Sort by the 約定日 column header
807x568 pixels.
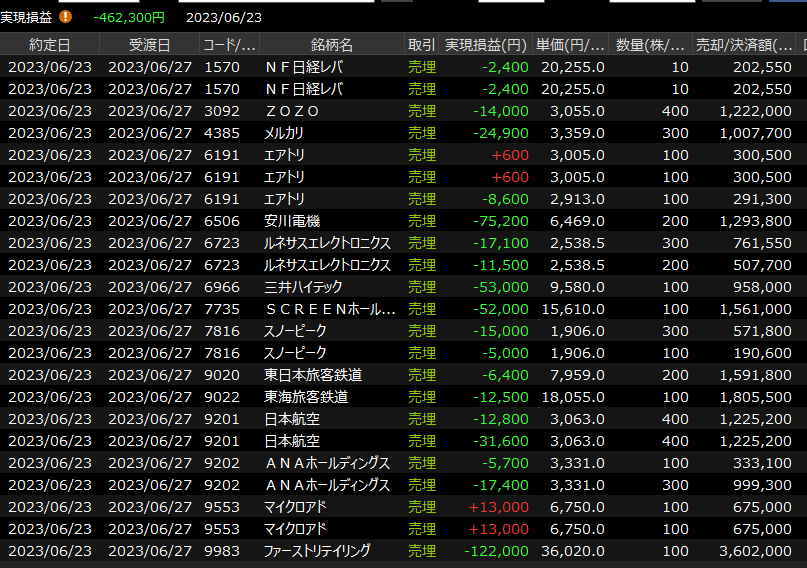(50, 45)
